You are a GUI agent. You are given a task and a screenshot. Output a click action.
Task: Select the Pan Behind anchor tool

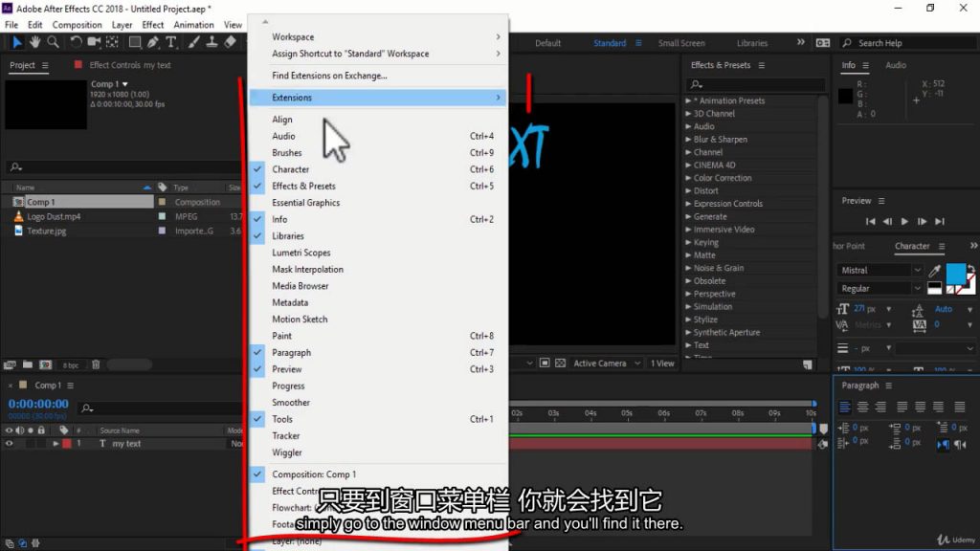[113, 42]
